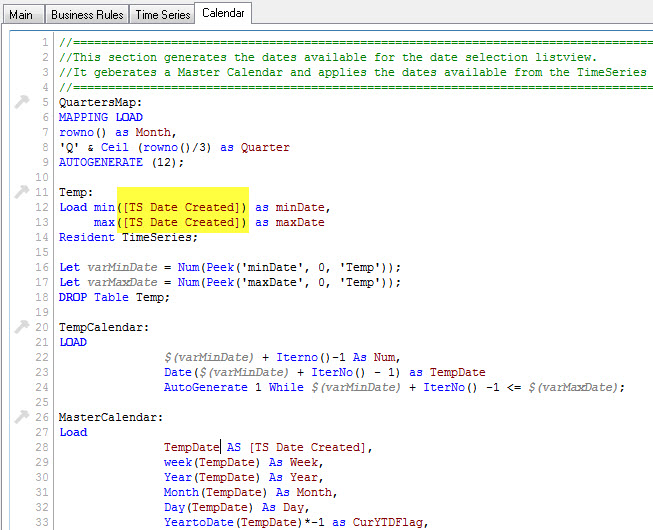Click the CurYTDFlag alias on line 33

click(388, 522)
